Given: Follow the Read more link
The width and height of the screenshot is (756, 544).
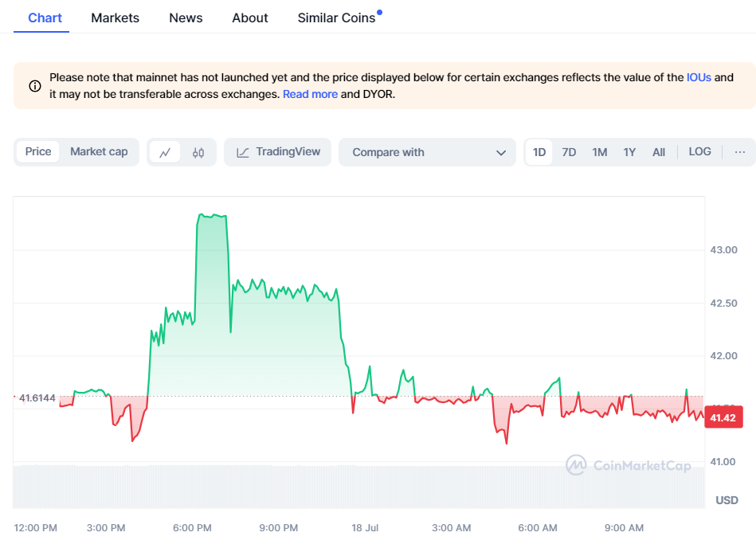Looking at the screenshot, I should click(x=310, y=94).
